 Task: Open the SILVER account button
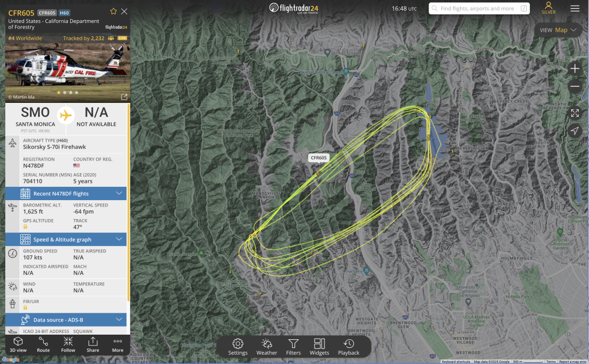(x=548, y=8)
